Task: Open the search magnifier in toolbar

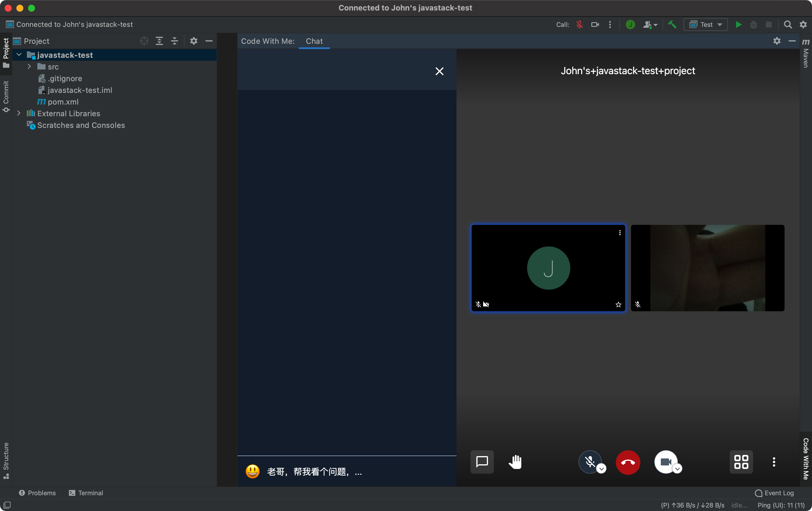Action: 788,25
